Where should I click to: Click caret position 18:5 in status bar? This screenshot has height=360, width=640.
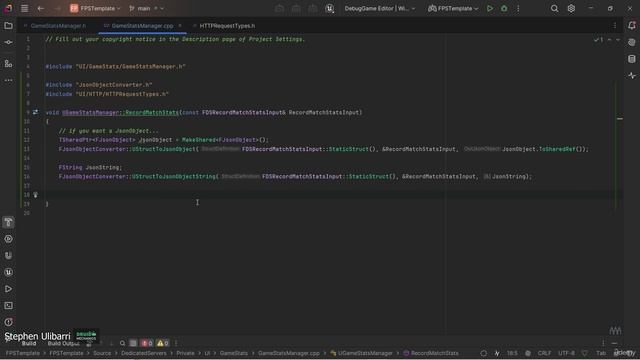click(512, 353)
